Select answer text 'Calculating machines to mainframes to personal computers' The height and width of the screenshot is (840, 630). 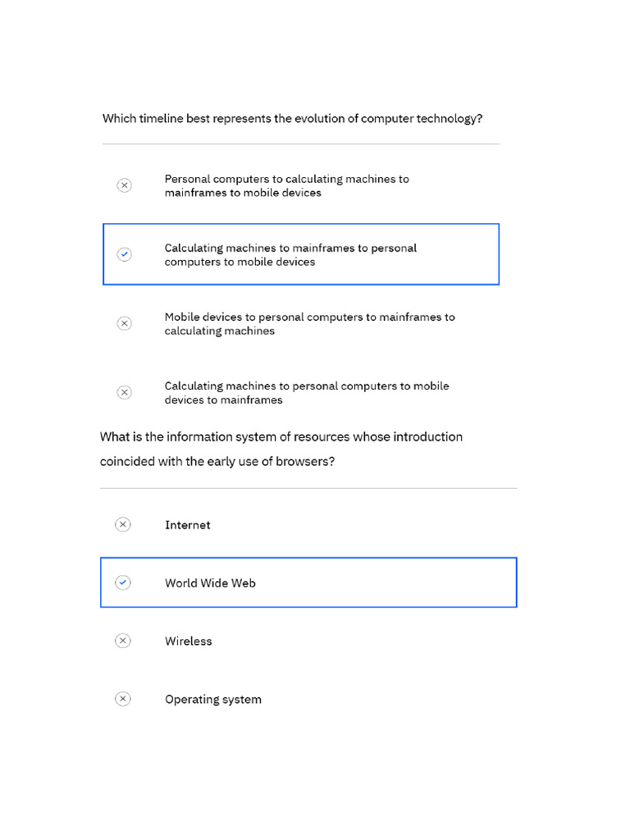tap(290, 254)
